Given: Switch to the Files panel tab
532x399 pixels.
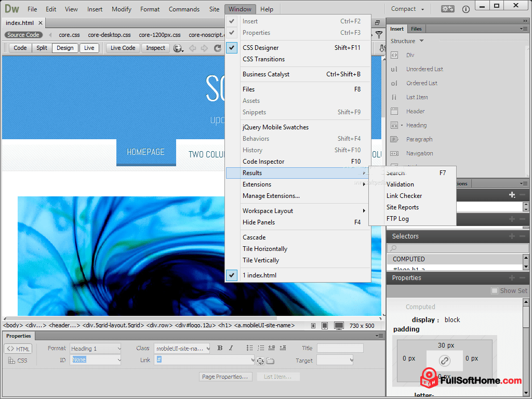Looking at the screenshot, I should click(x=416, y=29).
